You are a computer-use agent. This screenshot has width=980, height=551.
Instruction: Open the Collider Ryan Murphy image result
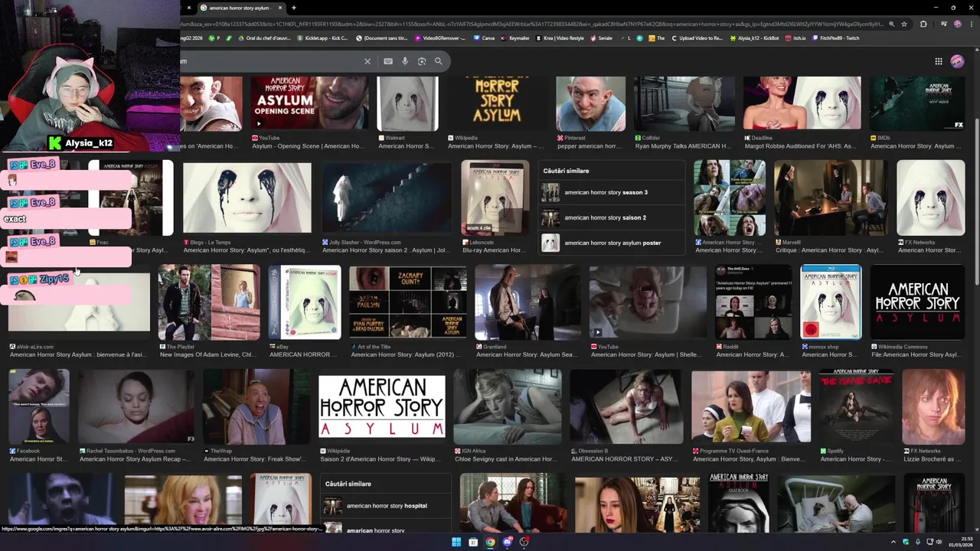pyautogui.click(x=684, y=103)
